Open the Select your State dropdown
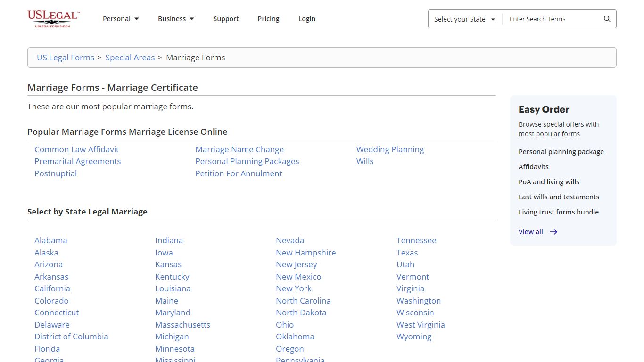Viewport: 644px width, 362px height. tap(465, 19)
